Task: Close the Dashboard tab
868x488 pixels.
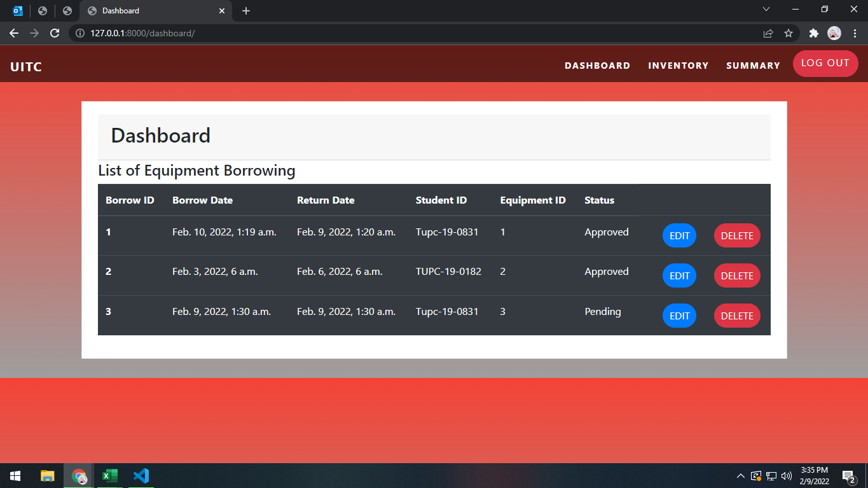Action: pyautogui.click(x=221, y=11)
